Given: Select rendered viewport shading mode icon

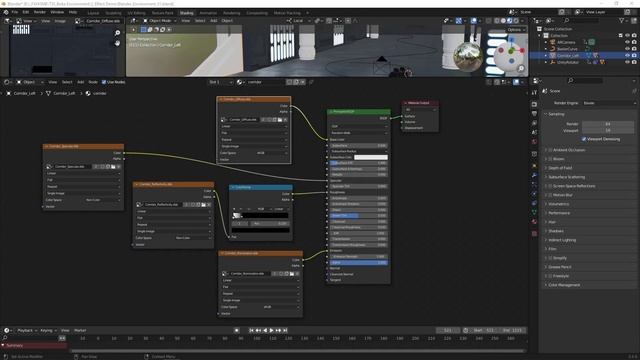Looking at the screenshot, I should (x=516, y=20).
